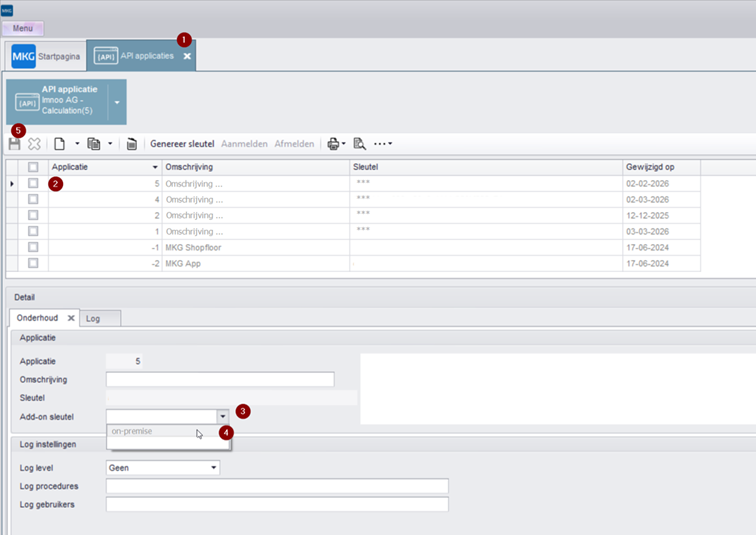Select the MKG Shopfloor row checkbox

click(33, 246)
